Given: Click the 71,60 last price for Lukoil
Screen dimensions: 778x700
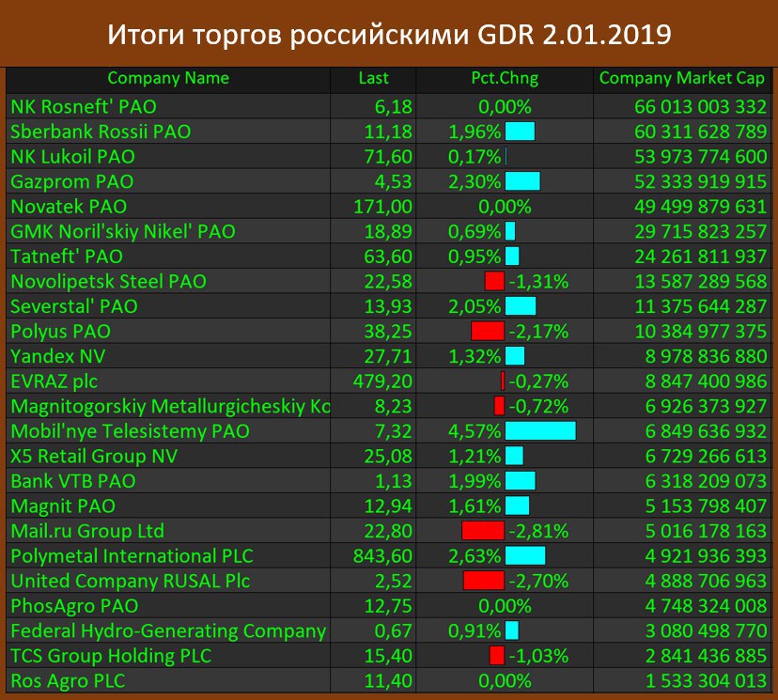Looking at the screenshot, I should coord(388,157).
